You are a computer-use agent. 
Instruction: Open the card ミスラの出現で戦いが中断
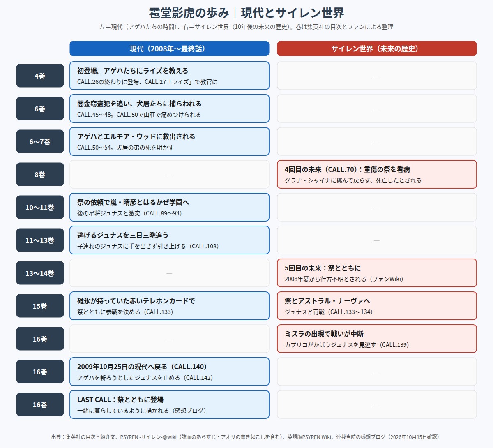(377, 339)
